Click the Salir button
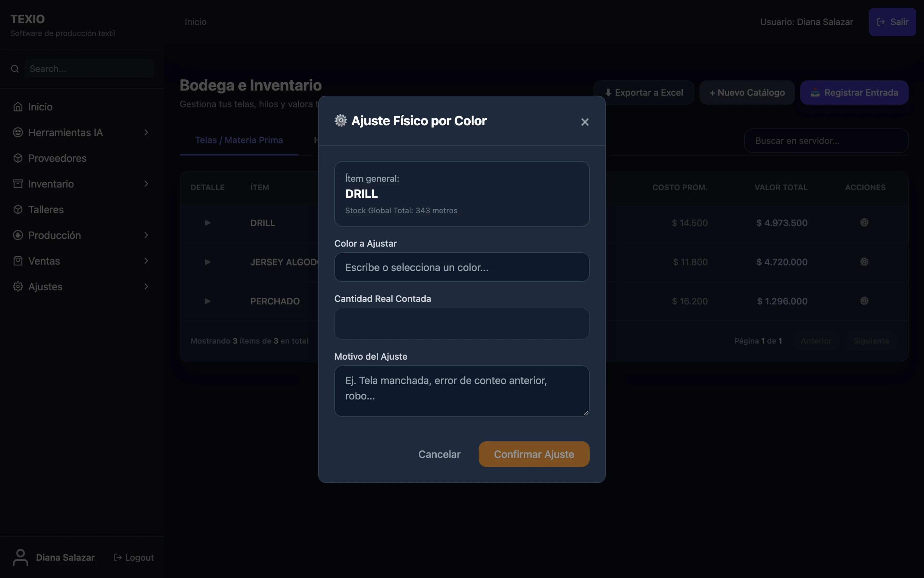 pyautogui.click(x=892, y=22)
